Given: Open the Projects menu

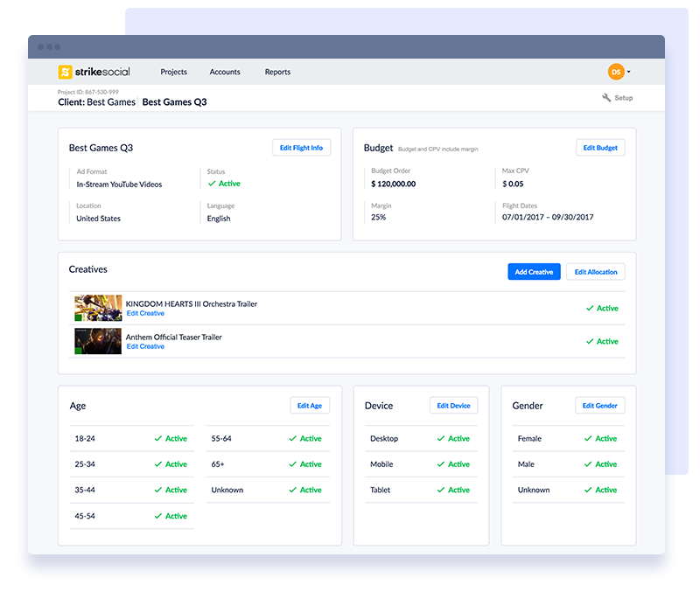Looking at the screenshot, I should 173,72.
